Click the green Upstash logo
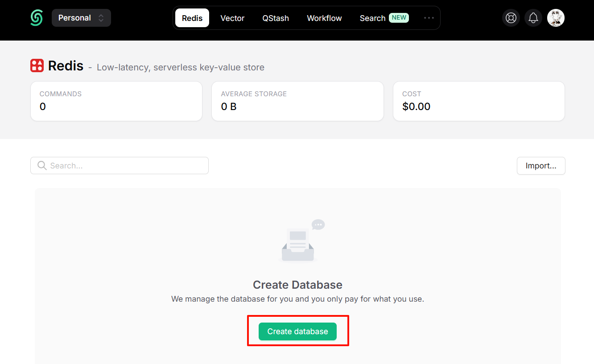This screenshot has height=364, width=594. [x=37, y=18]
